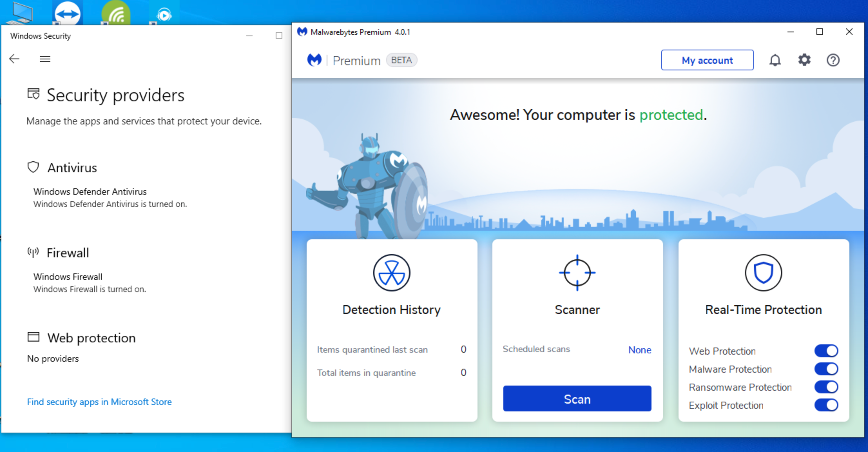The image size is (868, 452).
Task: Maximize the Malwarebytes window
Action: coord(819,32)
